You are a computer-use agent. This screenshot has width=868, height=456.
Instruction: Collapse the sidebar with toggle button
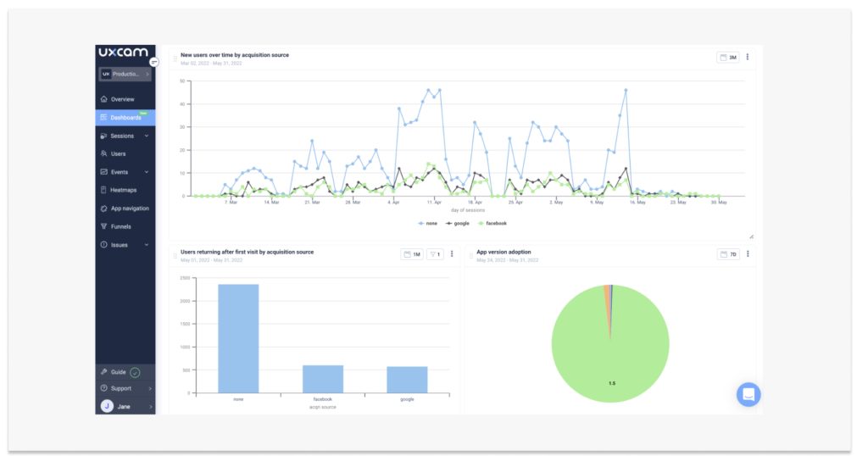(154, 62)
